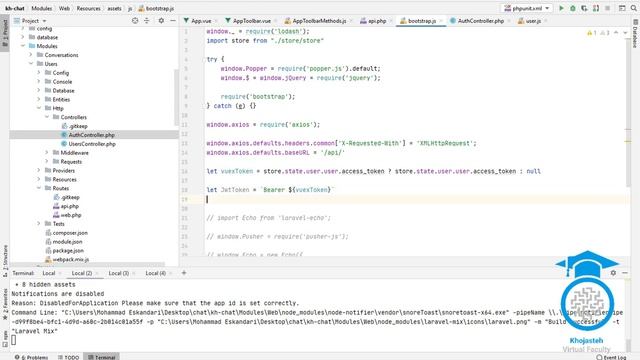This screenshot has width=640, height=360.
Task: Hide the Terminal tool window
Action: tap(625, 273)
